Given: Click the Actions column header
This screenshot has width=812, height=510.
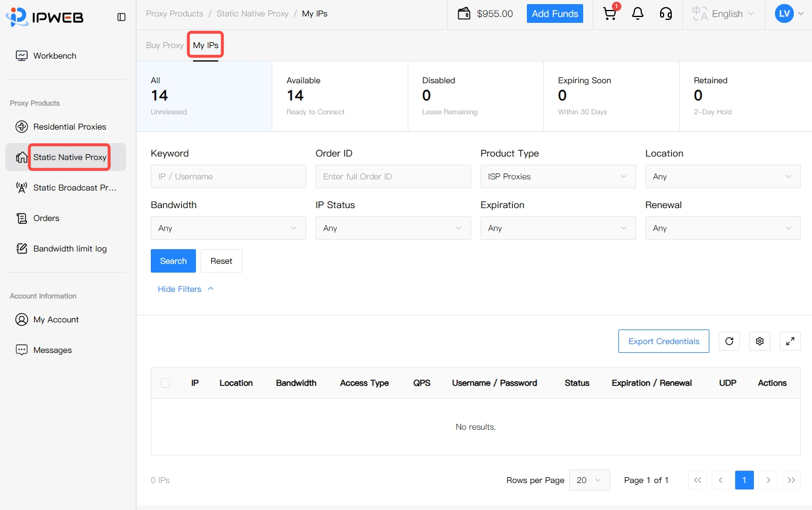Looking at the screenshot, I should tap(772, 383).
